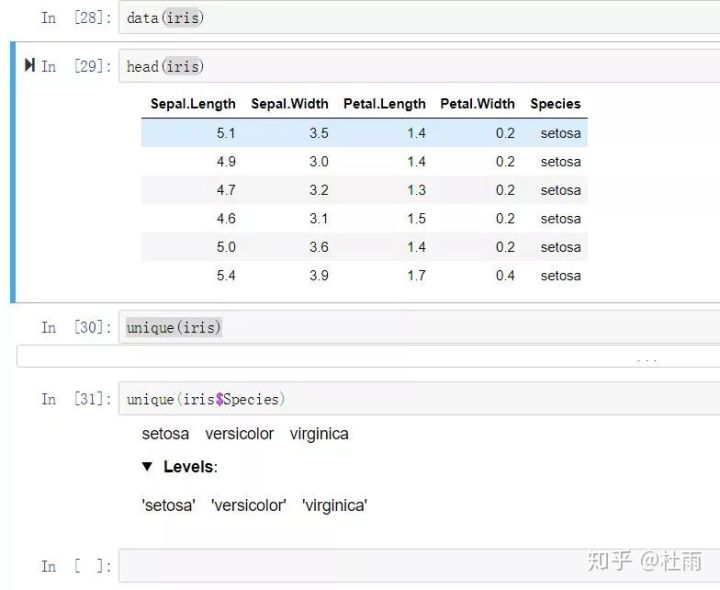Viewport: 720px width, 590px height.
Task: Click the Species column header
Action: (x=556, y=104)
